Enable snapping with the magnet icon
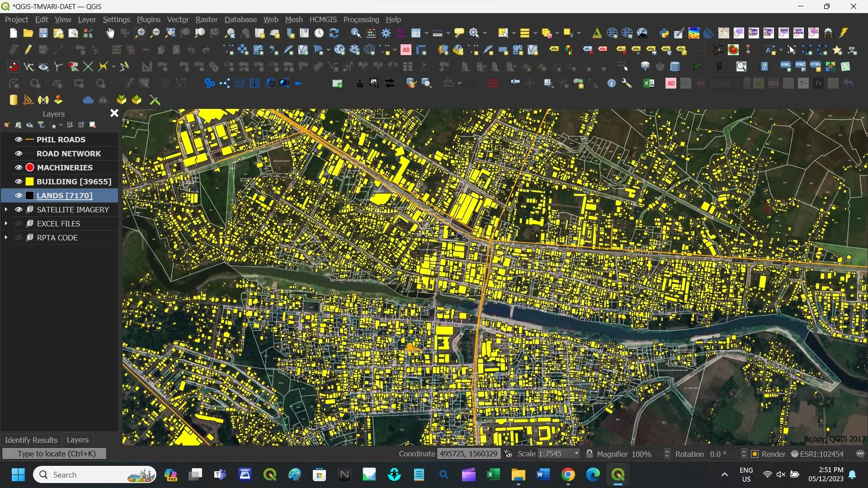Image resolution: width=868 pixels, height=488 pixels. coord(14,67)
